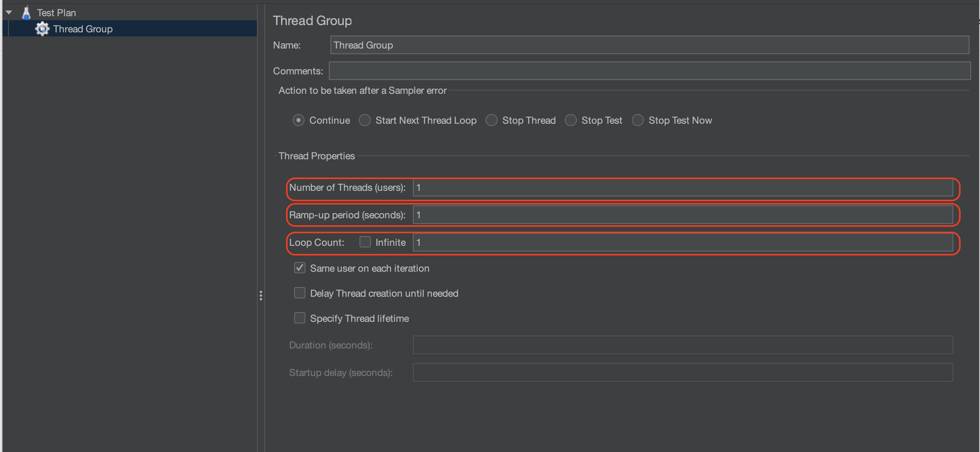The width and height of the screenshot is (980, 452).
Task: Focus the Number of Threads field
Action: click(x=683, y=188)
